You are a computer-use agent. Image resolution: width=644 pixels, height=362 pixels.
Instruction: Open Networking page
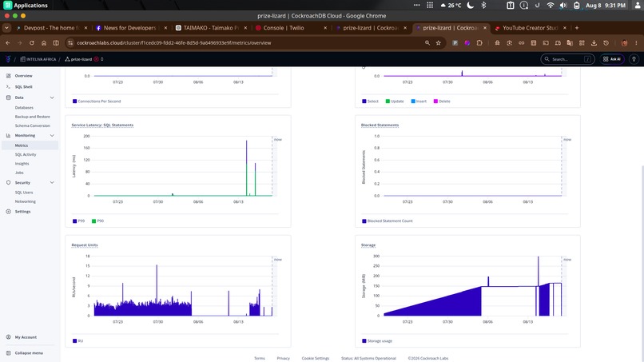click(x=25, y=201)
